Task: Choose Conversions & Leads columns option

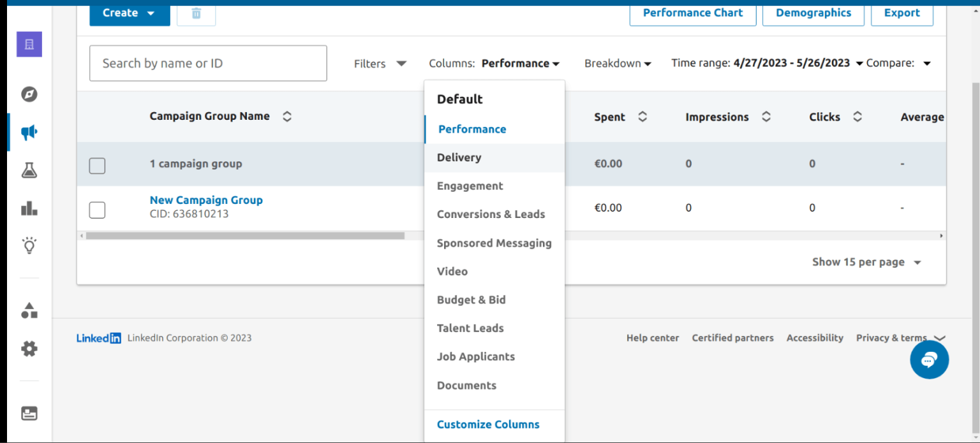Action: [x=494, y=214]
